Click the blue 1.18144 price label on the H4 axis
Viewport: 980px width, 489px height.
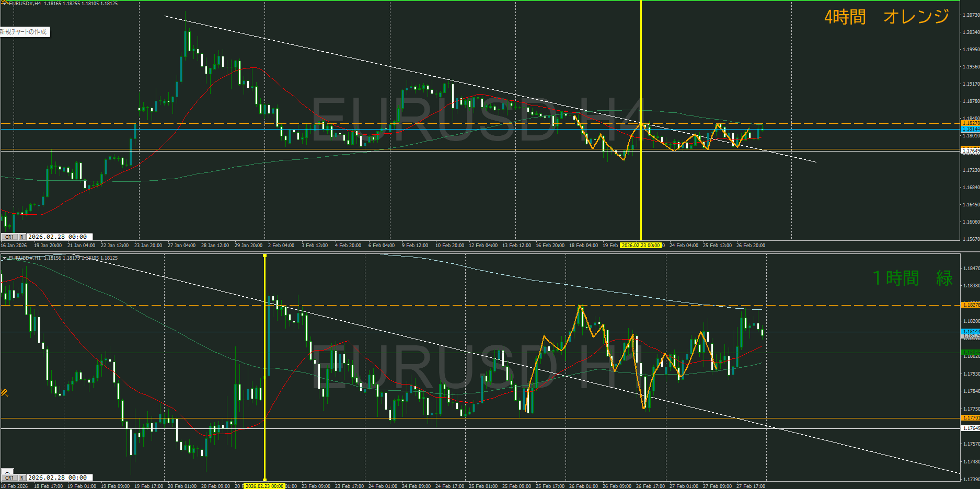click(x=971, y=129)
